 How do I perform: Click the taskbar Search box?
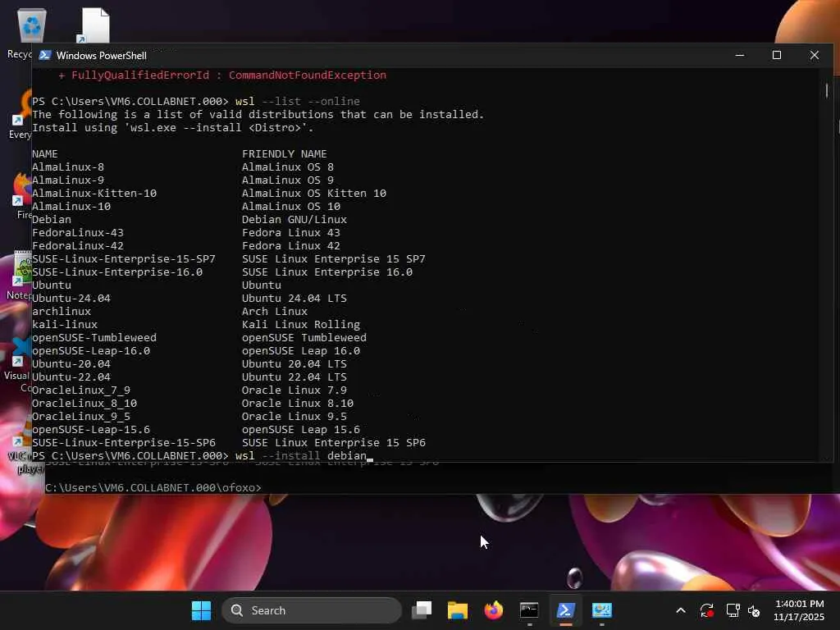pyautogui.click(x=312, y=610)
